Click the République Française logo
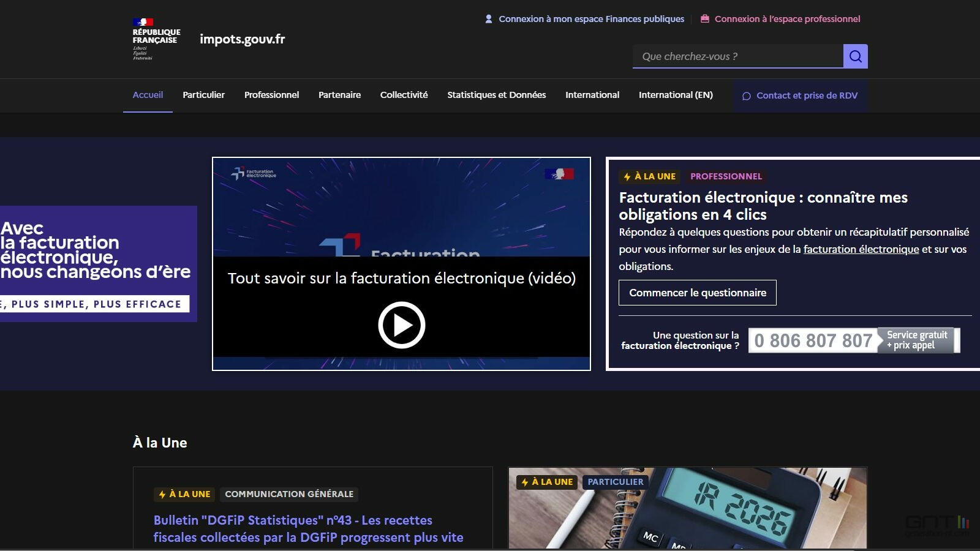Screen dimensions: 980x551 point(156,39)
